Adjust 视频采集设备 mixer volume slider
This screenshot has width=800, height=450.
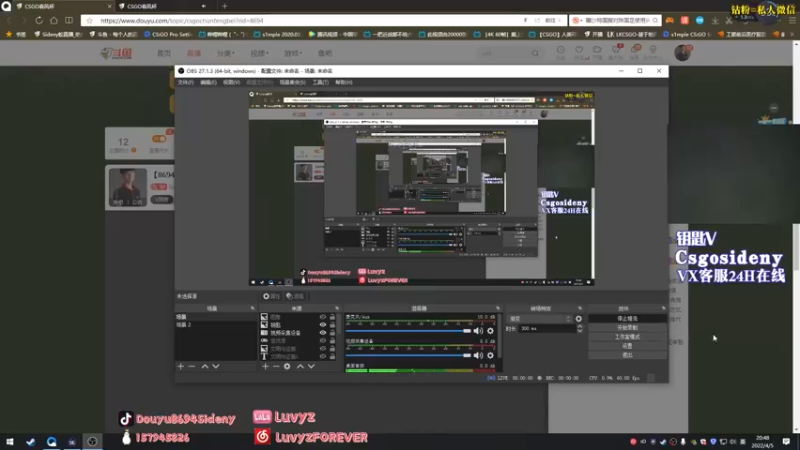408,355
